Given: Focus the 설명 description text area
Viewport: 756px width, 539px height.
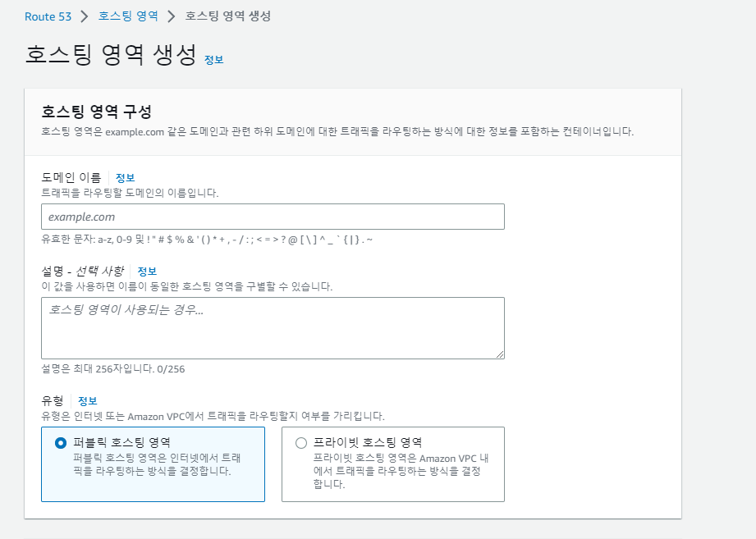Looking at the screenshot, I should (273, 328).
